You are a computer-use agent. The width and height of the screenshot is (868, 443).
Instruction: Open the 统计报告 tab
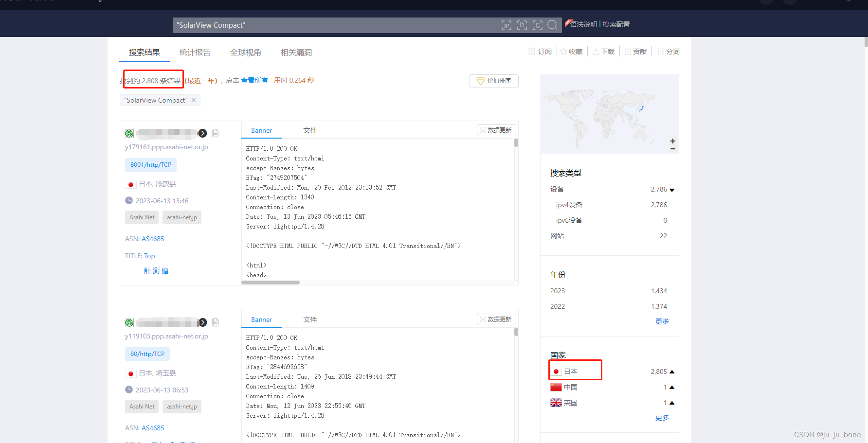click(195, 52)
